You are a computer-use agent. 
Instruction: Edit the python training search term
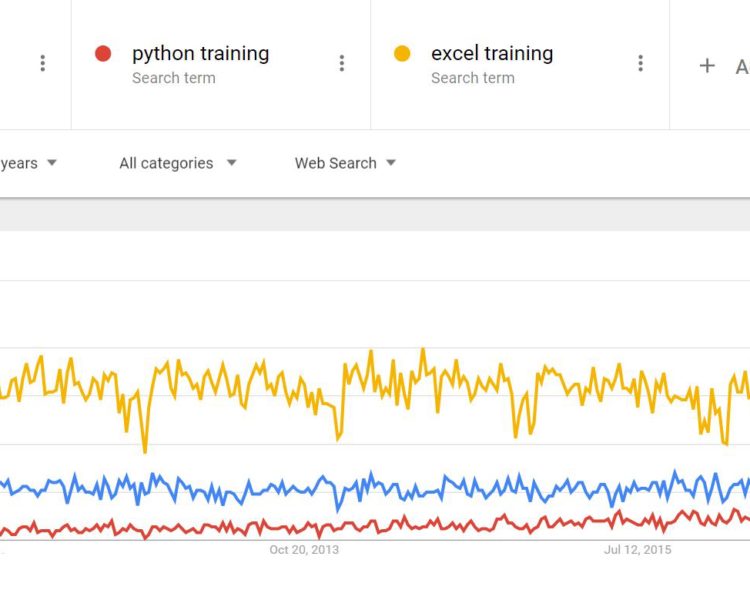(200, 54)
